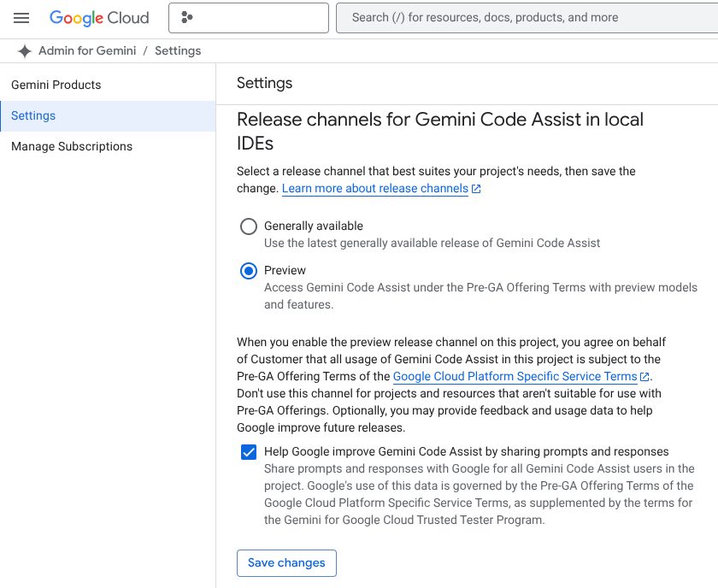Open the project selector dropdown
The height and width of the screenshot is (588, 718).
pyautogui.click(x=248, y=17)
